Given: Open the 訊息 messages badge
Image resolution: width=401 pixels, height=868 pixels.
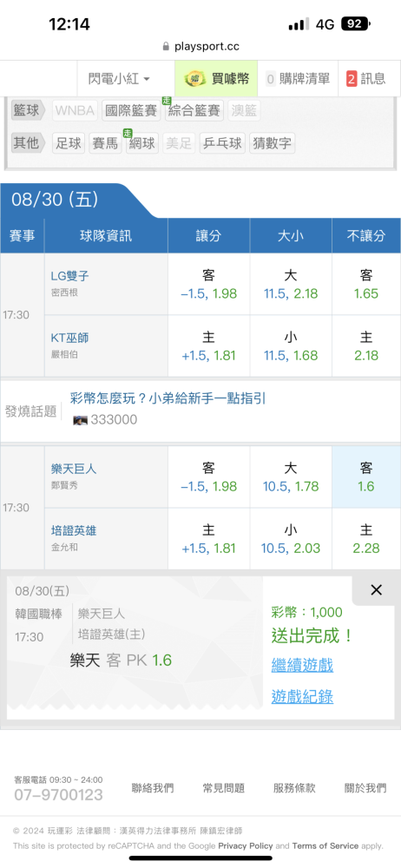Looking at the screenshot, I should tap(366, 79).
